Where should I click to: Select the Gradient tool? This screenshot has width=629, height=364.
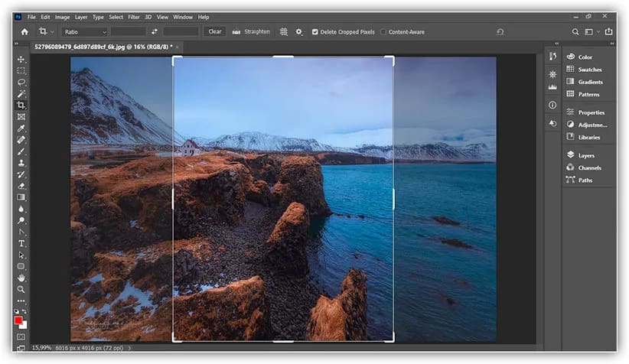(x=21, y=197)
